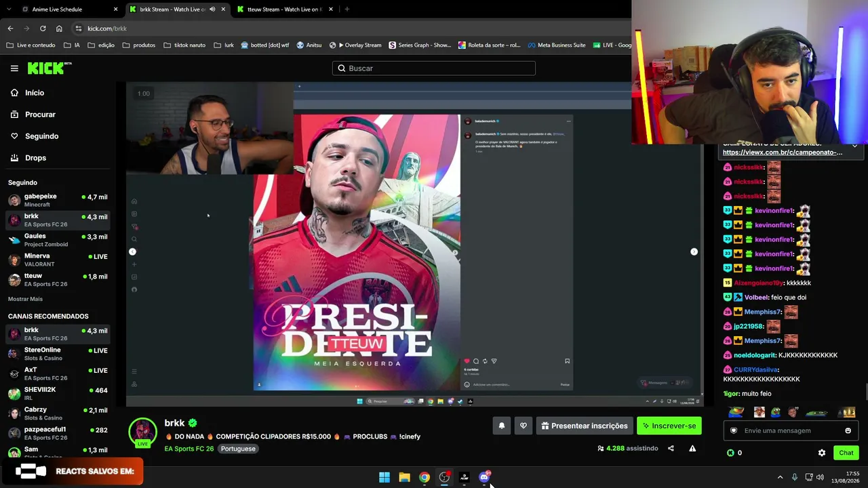
Task: Show hidden system tray icons
Action: (780, 477)
